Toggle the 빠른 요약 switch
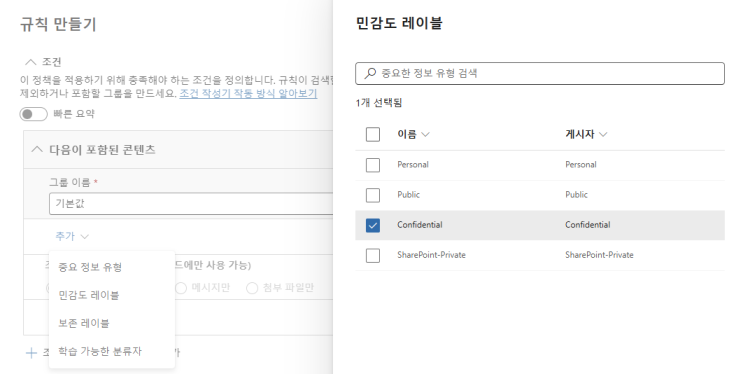 (34, 114)
